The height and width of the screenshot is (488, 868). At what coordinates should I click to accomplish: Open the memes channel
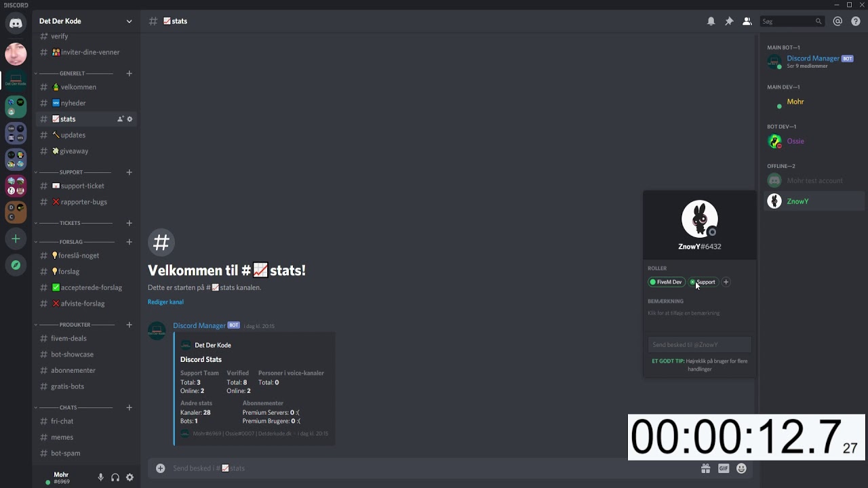87,437
